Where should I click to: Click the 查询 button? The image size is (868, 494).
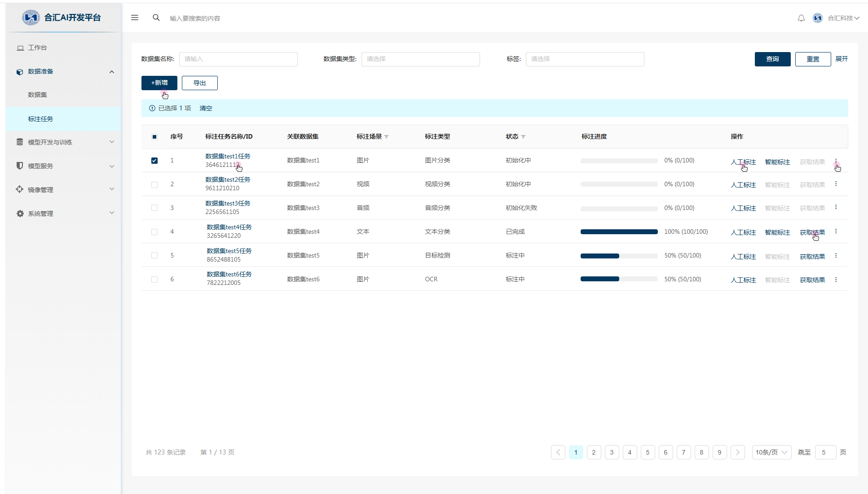tap(772, 59)
